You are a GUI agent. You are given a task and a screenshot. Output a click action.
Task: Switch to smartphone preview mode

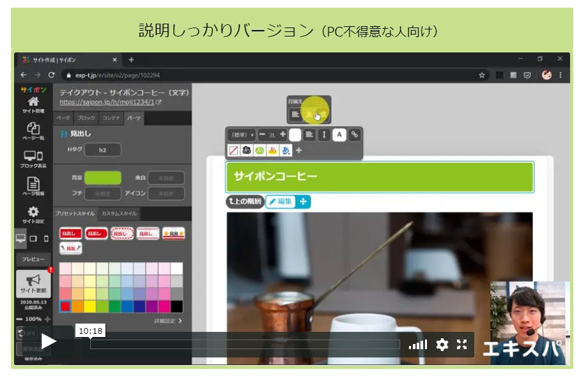(x=45, y=239)
